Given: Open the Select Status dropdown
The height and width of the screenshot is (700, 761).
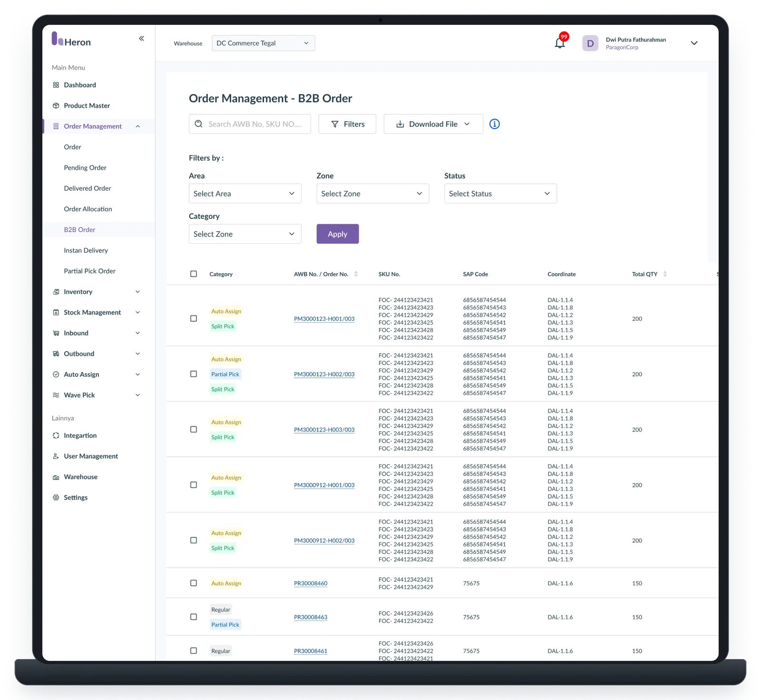Looking at the screenshot, I should (x=500, y=194).
